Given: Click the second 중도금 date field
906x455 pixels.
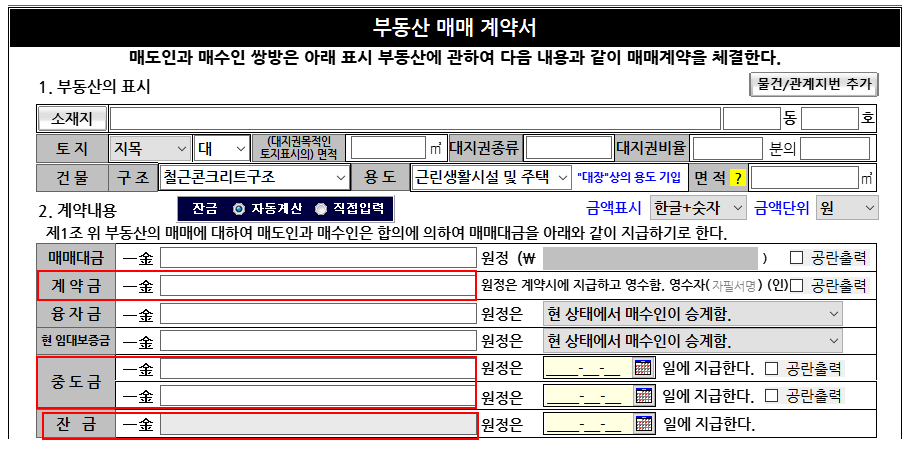Looking at the screenshot, I should [589, 395].
